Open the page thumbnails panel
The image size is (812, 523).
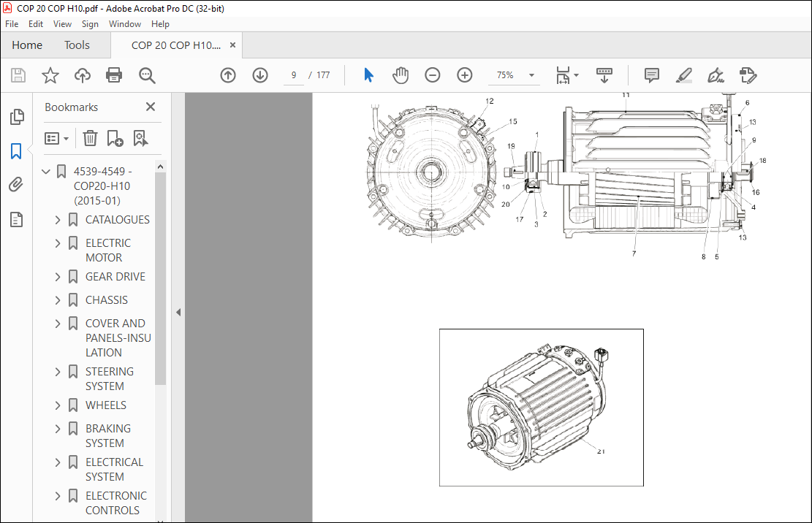pyautogui.click(x=17, y=117)
